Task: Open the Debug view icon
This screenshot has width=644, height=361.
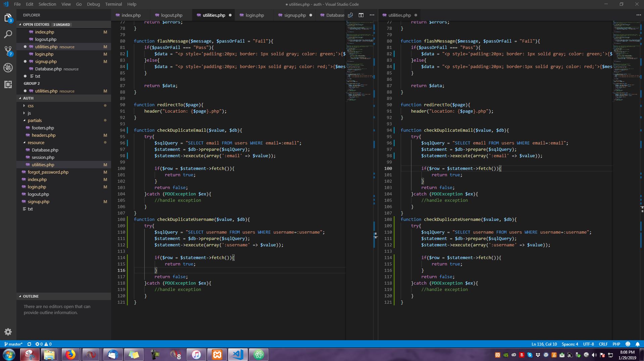Action: pyautogui.click(x=8, y=68)
